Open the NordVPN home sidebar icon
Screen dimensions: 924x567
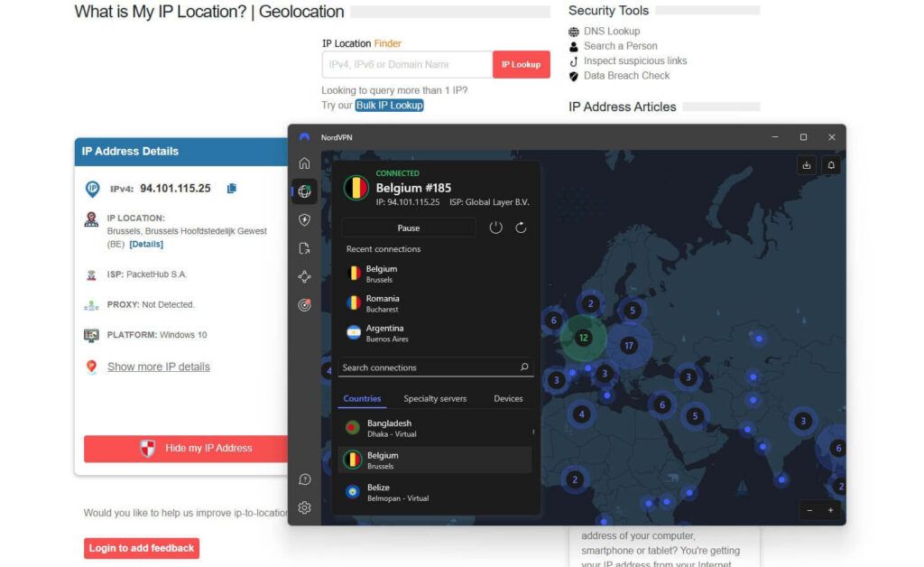[304, 163]
